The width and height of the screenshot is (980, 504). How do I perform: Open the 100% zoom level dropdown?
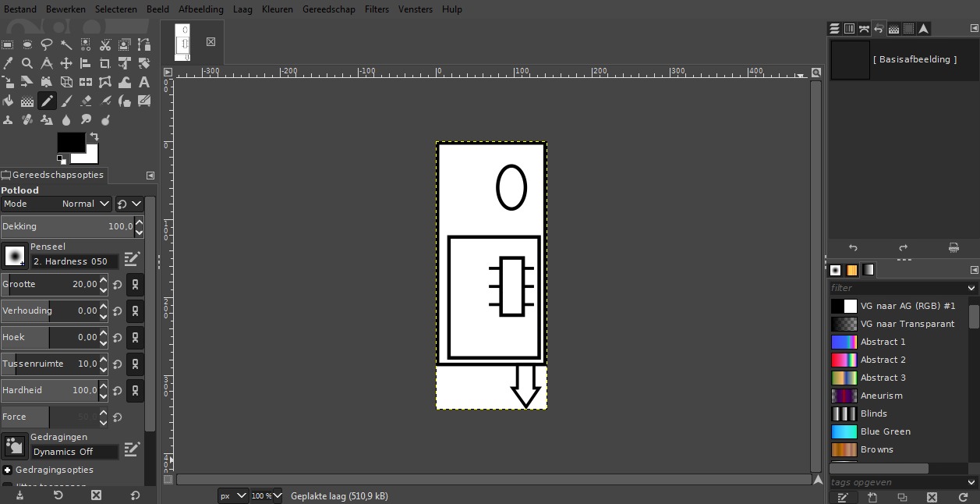coord(266,495)
